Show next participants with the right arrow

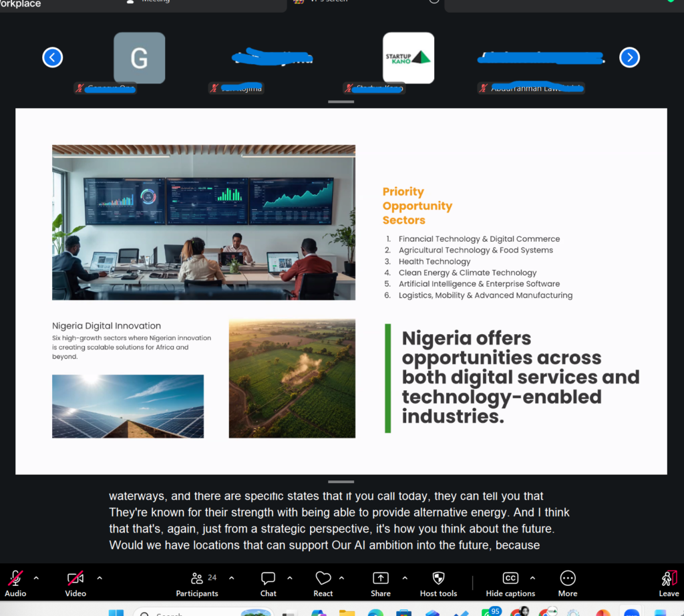629,57
